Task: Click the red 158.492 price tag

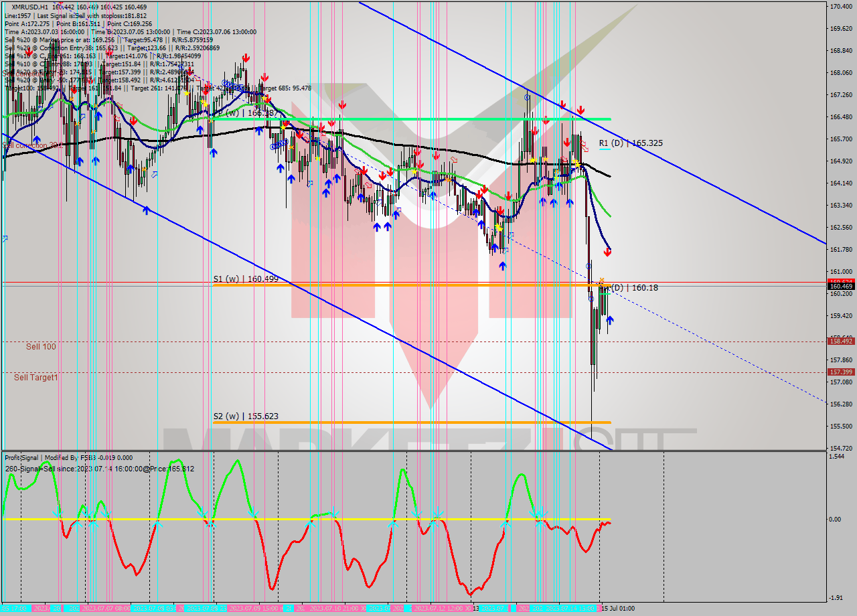Action: click(x=841, y=341)
